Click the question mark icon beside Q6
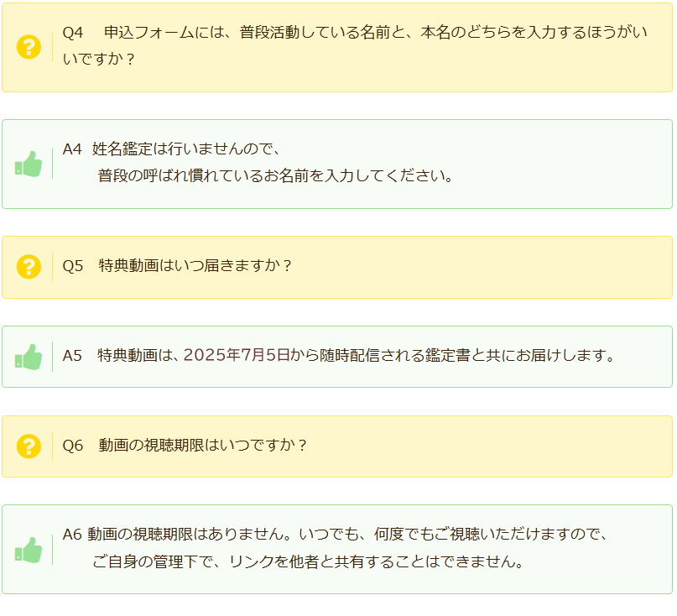Screen dimensions: 677x616 [x=29, y=446]
